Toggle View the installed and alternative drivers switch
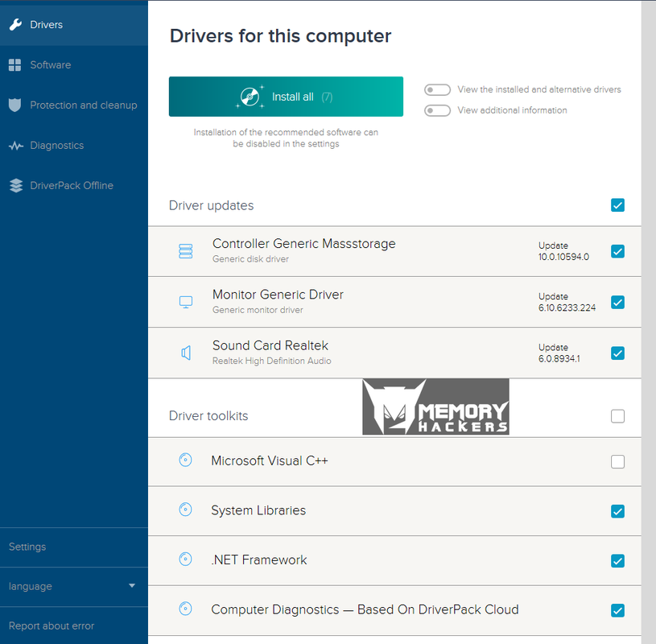656x644 pixels. coord(437,89)
